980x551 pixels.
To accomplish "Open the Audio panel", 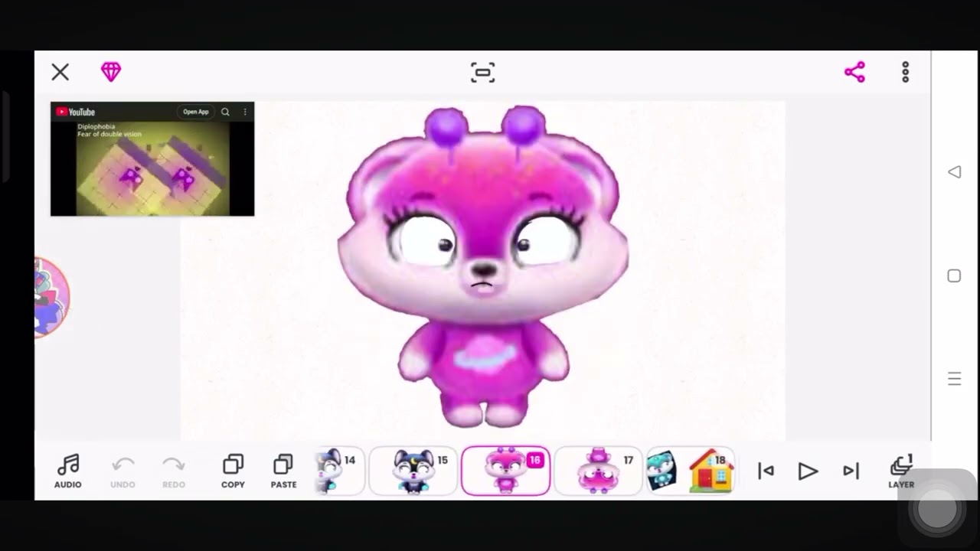I will (x=67, y=471).
